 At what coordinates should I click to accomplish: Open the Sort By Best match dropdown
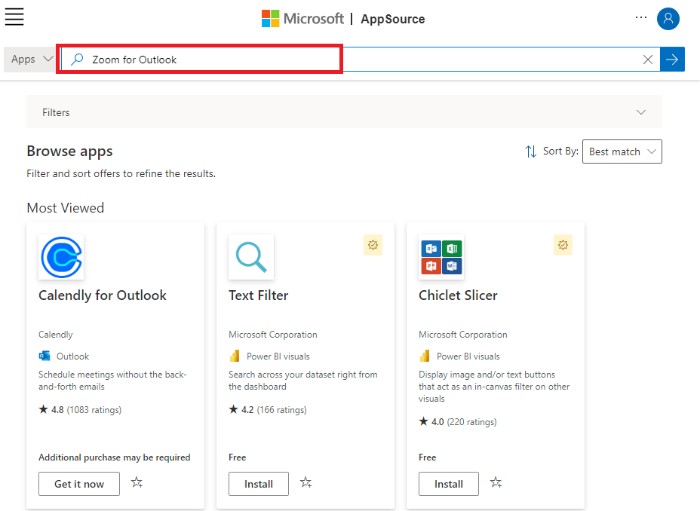coord(622,152)
